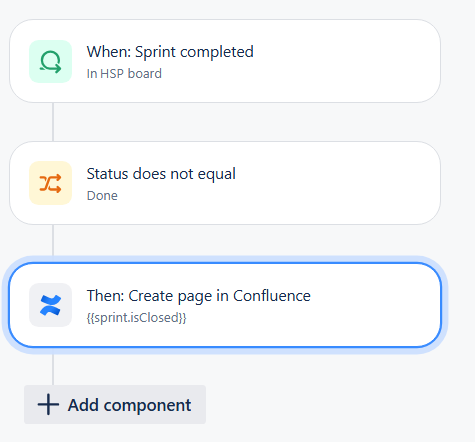Click connector line between condition and Confluence action
The height and width of the screenshot is (442, 475).
[53, 240]
